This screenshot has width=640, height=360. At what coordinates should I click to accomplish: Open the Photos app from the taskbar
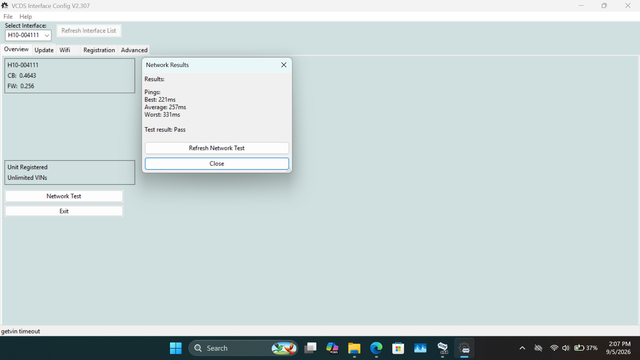tap(420, 348)
